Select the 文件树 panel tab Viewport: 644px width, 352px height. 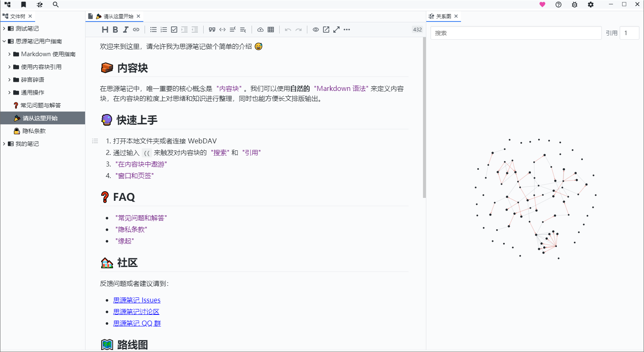pos(17,17)
